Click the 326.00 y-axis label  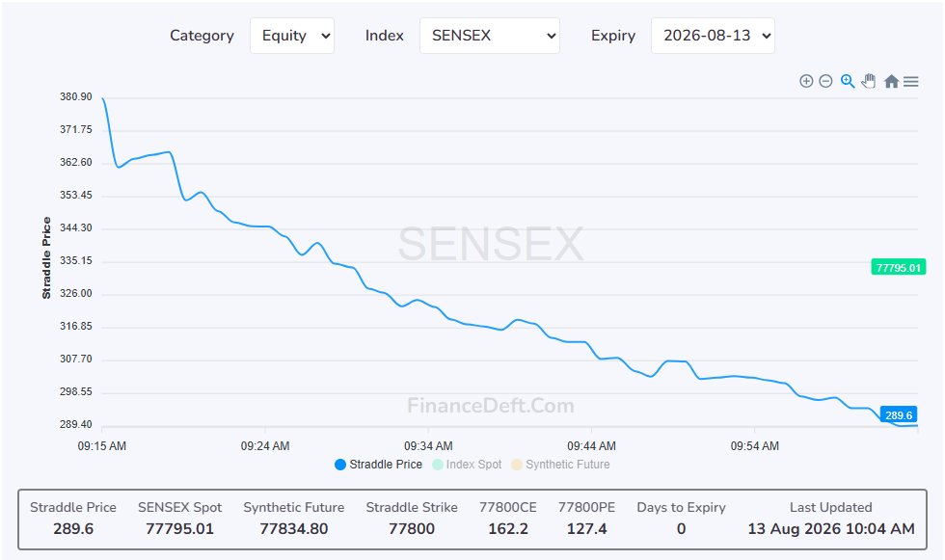click(x=76, y=294)
